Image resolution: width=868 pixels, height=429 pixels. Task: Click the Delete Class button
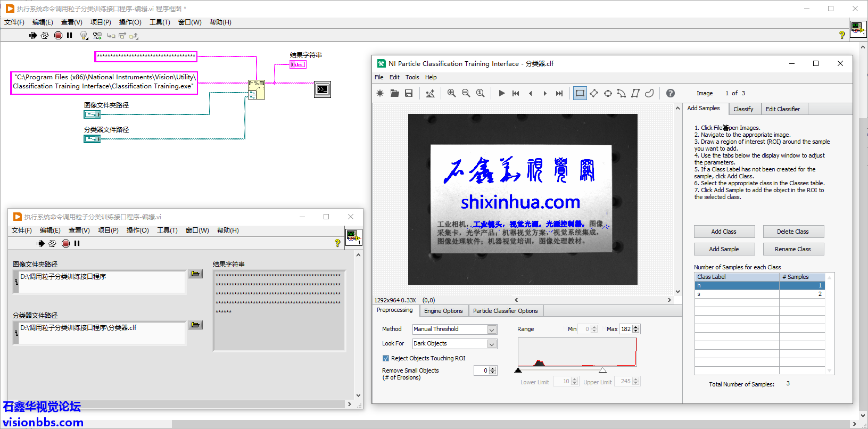793,232
